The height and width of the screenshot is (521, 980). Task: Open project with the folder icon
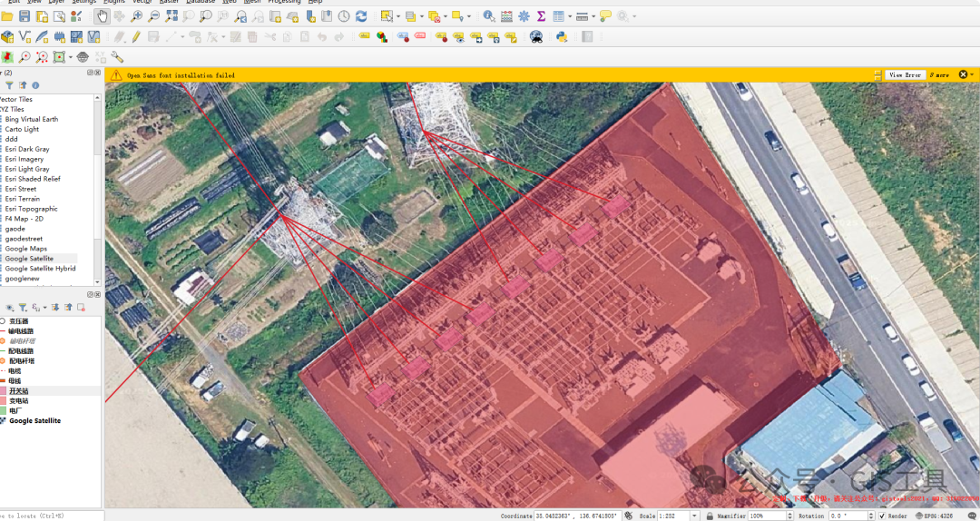[x=7, y=17]
